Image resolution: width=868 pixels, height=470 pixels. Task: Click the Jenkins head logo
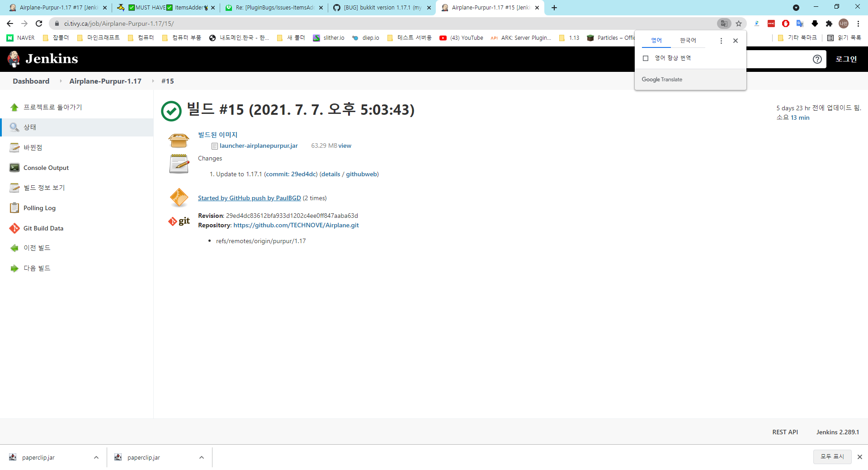14,59
